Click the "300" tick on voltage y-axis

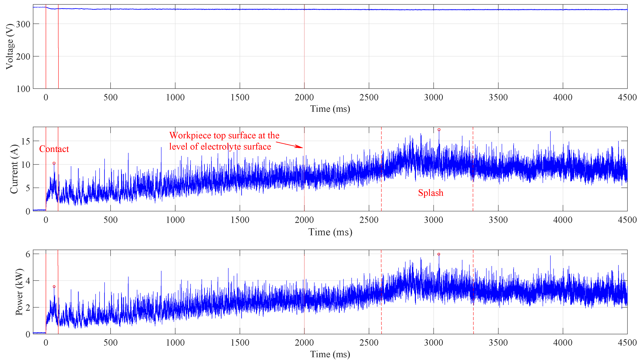point(23,24)
